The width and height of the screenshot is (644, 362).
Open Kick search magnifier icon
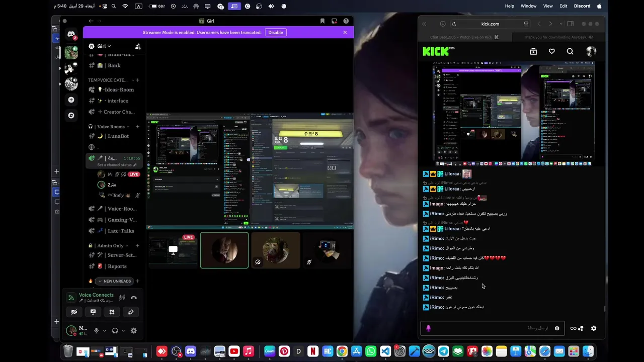click(570, 51)
